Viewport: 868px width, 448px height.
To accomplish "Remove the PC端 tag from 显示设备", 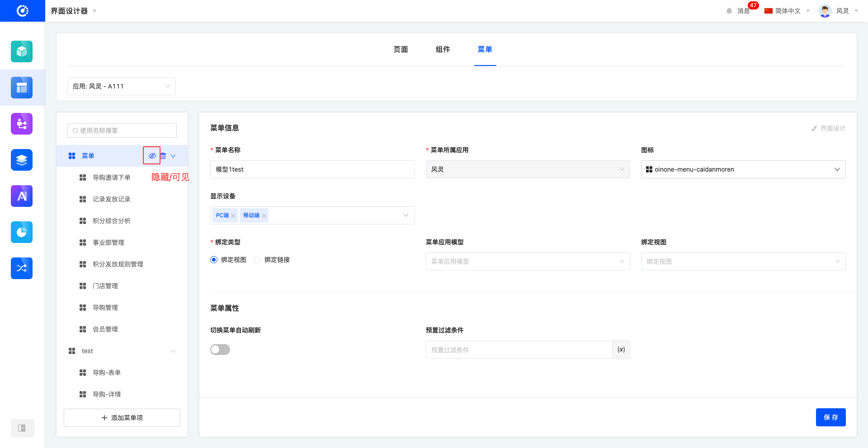I will [233, 216].
